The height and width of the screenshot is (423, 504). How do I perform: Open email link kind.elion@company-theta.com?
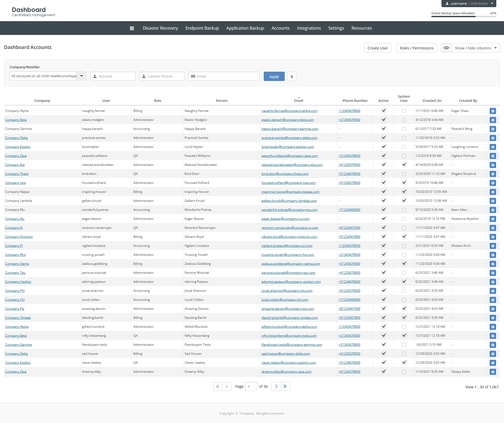click(285, 174)
